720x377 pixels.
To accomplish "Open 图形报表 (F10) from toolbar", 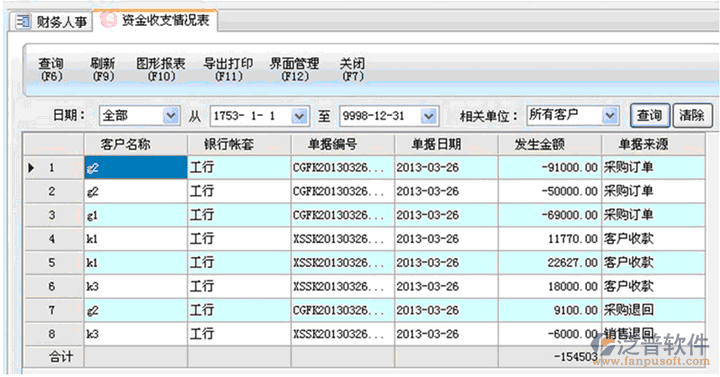I will tap(161, 70).
